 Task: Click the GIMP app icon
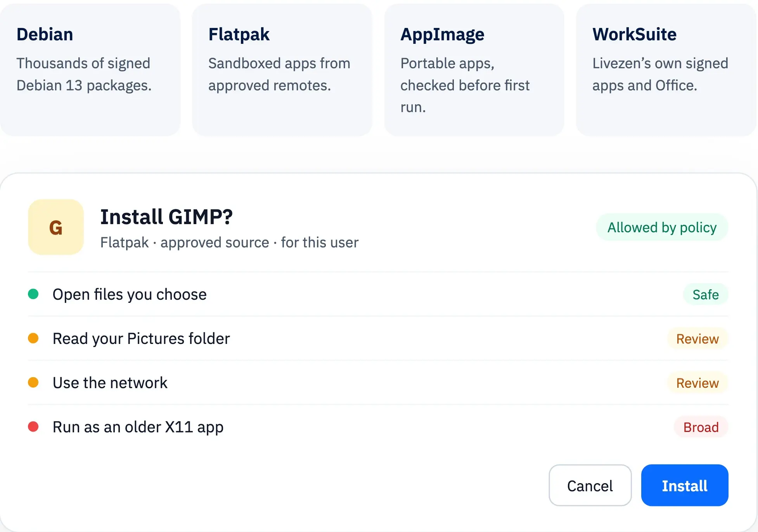pyautogui.click(x=56, y=227)
